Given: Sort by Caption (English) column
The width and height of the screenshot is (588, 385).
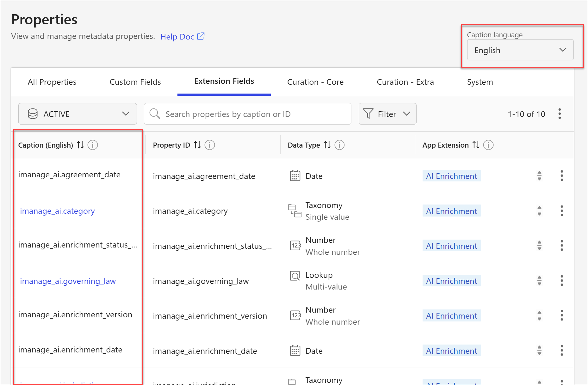Looking at the screenshot, I should pos(80,145).
